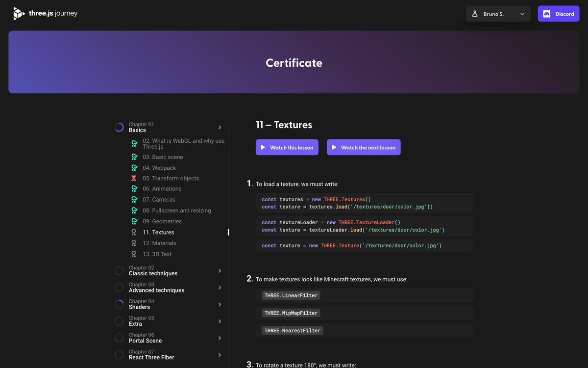Open lesson 05. Transform objects
This screenshot has width=588, height=368.
[x=171, y=179]
